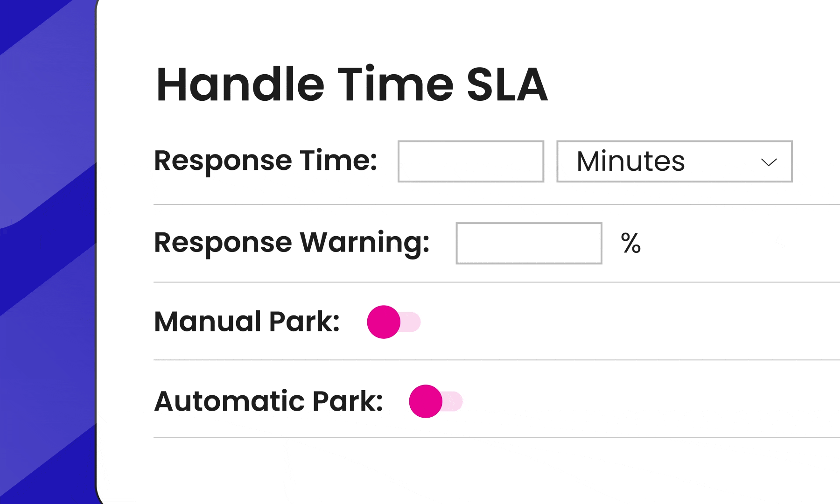Click the Manual Park label
Screen dimensions: 840x504
pyautogui.click(x=247, y=322)
